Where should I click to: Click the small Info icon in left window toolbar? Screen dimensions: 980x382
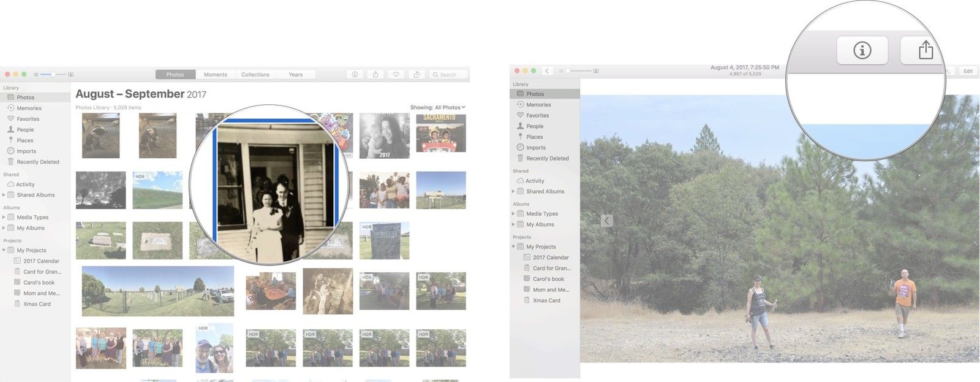[355, 74]
